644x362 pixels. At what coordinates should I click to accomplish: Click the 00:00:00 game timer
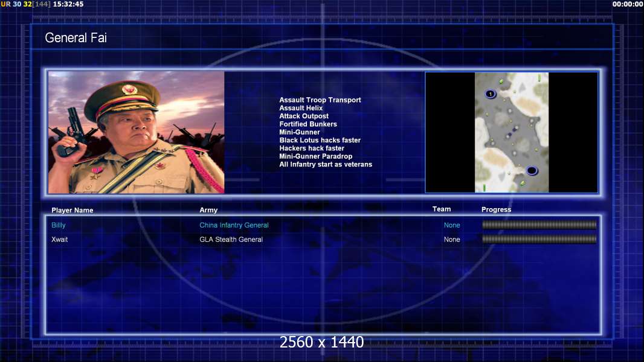pyautogui.click(x=628, y=4)
